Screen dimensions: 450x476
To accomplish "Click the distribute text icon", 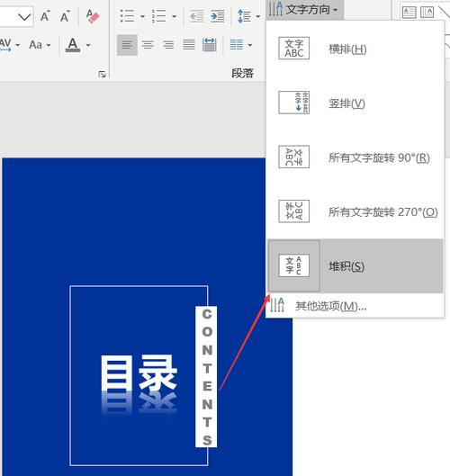I will [x=209, y=45].
